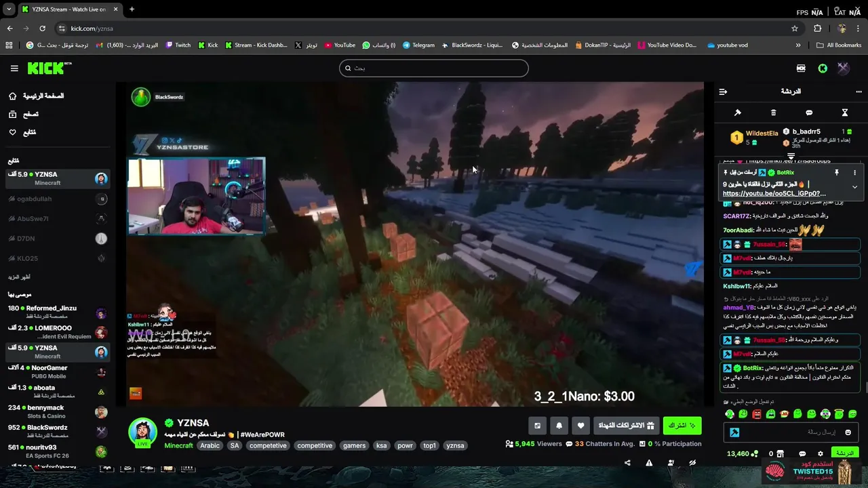Open YZNSA in the following list

58,179
